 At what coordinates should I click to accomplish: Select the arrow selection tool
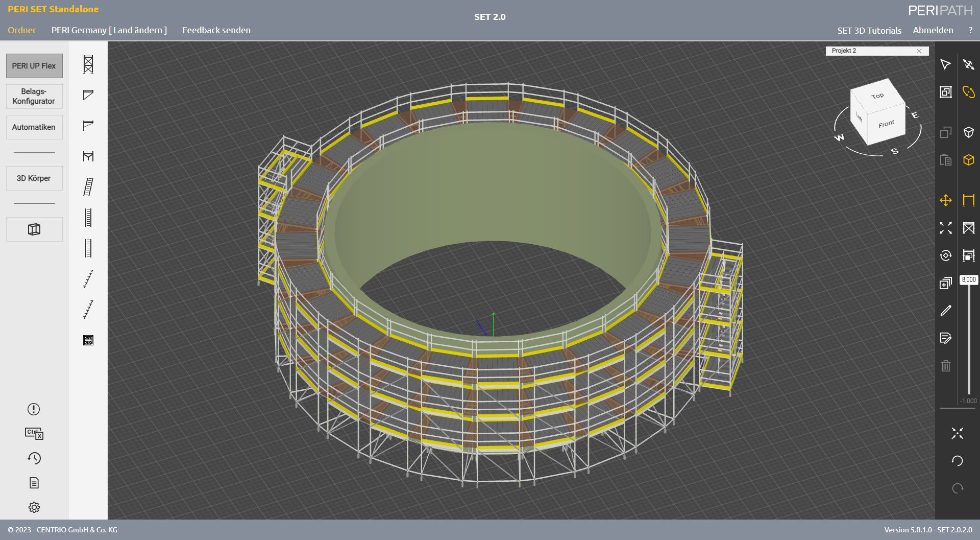[946, 64]
